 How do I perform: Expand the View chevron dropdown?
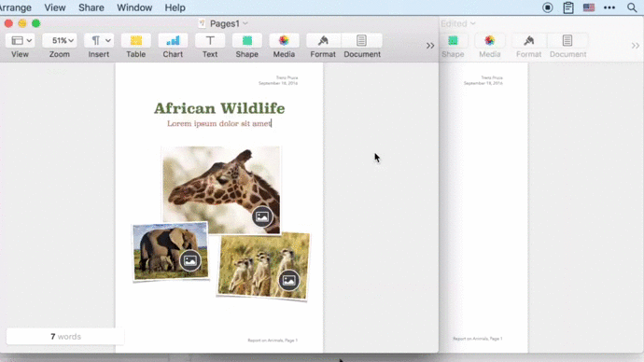pos(29,41)
